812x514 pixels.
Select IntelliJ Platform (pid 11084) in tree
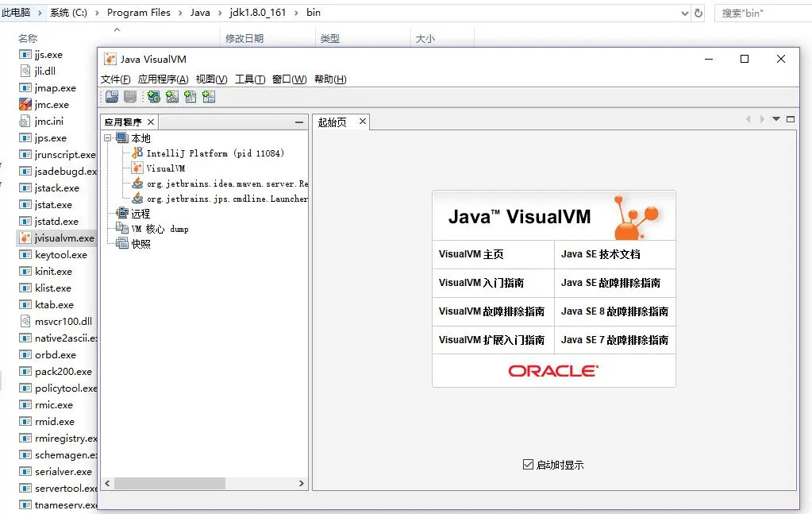pos(215,153)
